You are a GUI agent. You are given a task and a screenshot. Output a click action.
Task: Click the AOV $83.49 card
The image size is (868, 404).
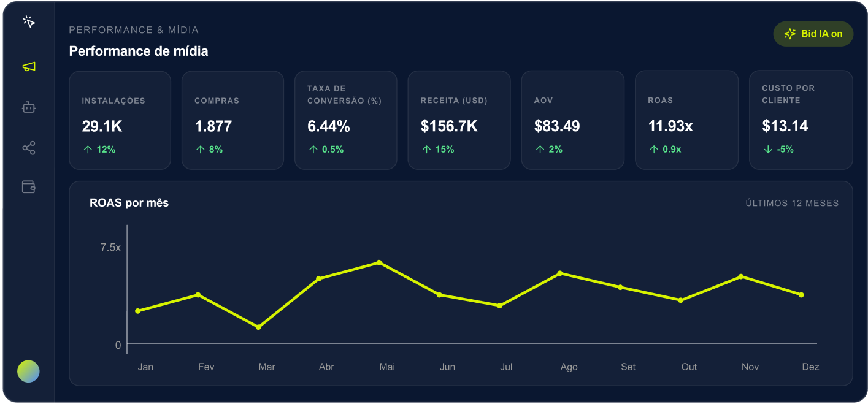tap(572, 120)
